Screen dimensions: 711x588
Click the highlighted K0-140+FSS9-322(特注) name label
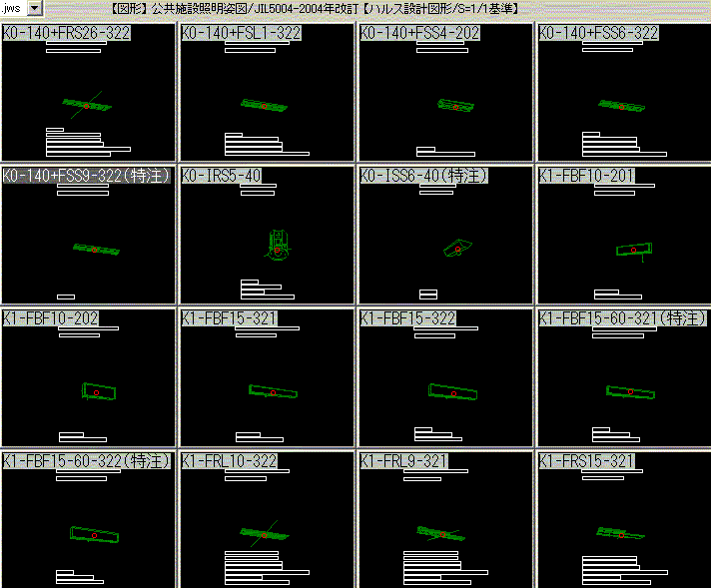tap(87, 176)
